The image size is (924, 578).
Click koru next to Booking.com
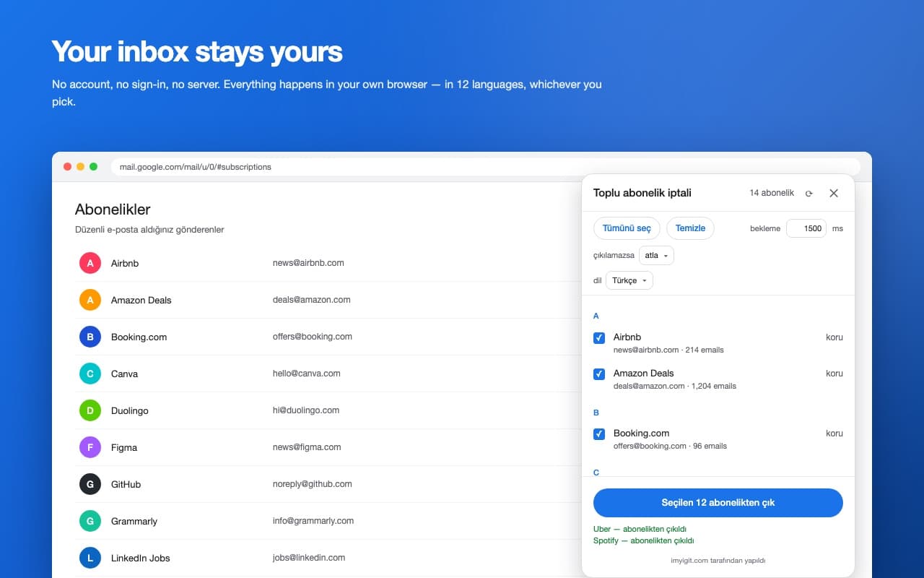coord(834,433)
